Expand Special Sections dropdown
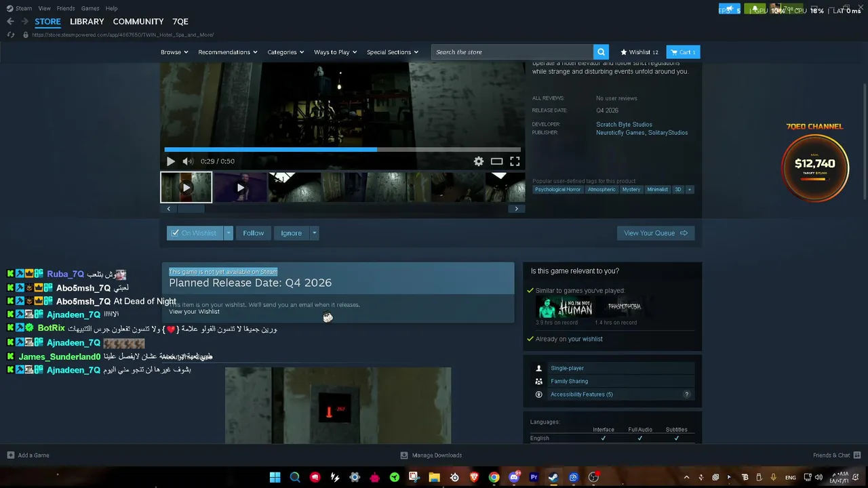 tap(393, 52)
